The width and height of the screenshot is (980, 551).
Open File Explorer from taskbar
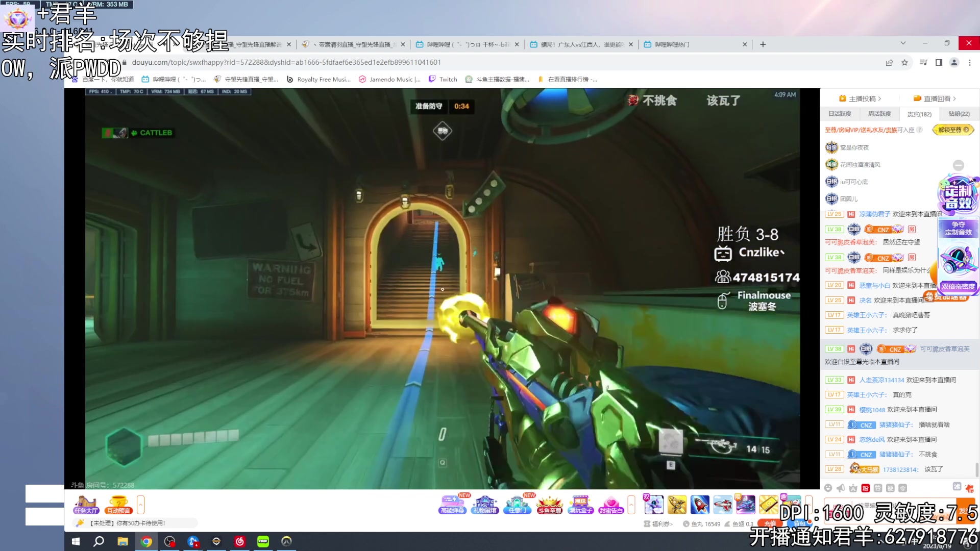(x=122, y=541)
